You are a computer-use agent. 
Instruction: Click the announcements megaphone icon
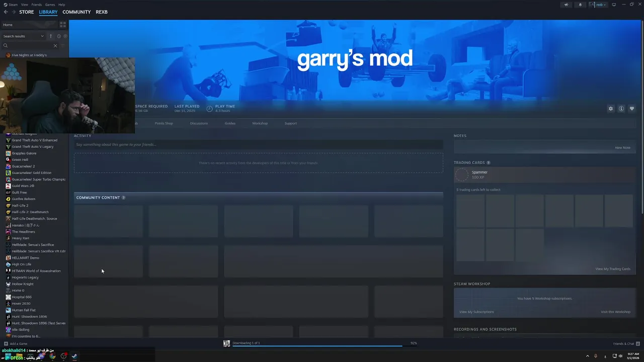click(x=566, y=5)
